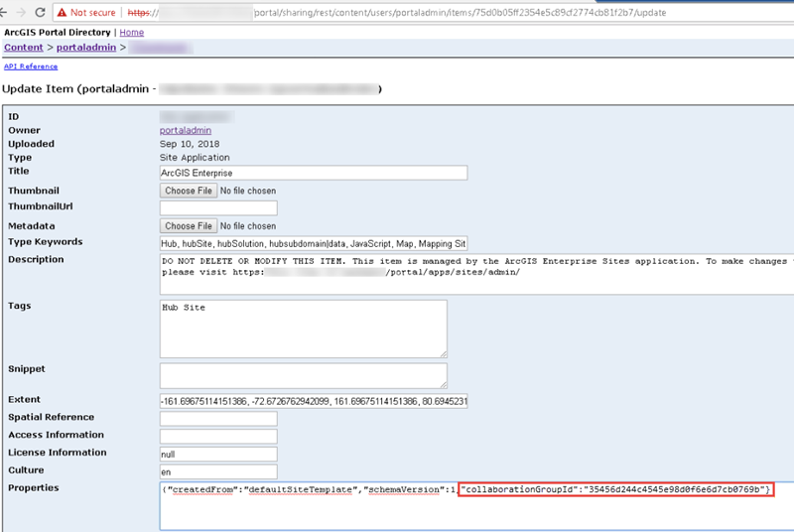Viewport: 794px width, 532px height.
Task: Click in the Description text area
Action: pos(476,274)
